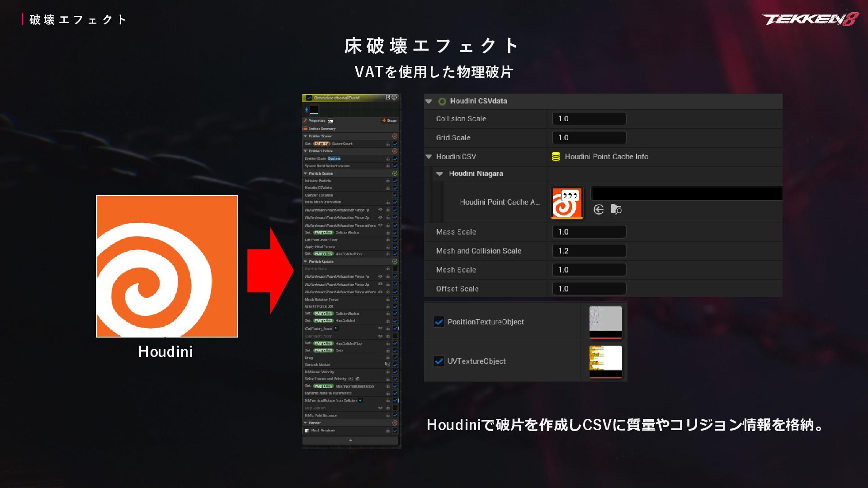This screenshot has width=868, height=488.
Task: Add a module to Particle Spawn
Action: (395, 174)
